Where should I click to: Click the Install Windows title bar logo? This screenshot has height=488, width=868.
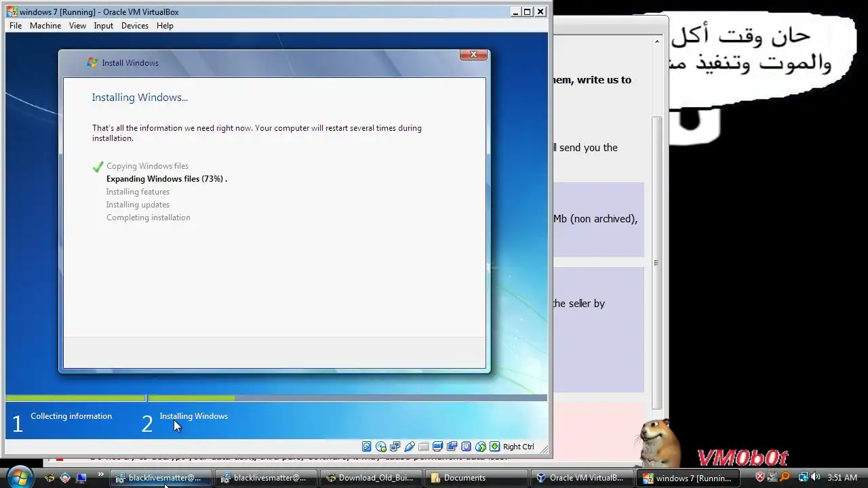tap(92, 62)
